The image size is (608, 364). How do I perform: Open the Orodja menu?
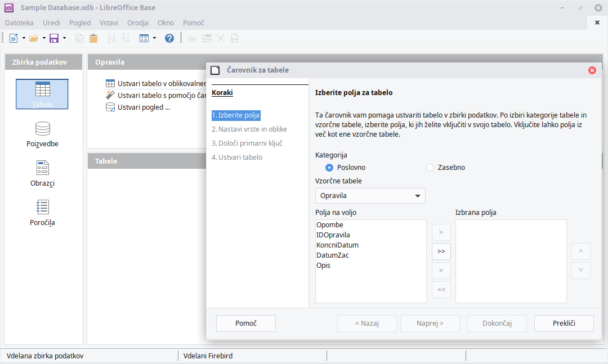137,23
